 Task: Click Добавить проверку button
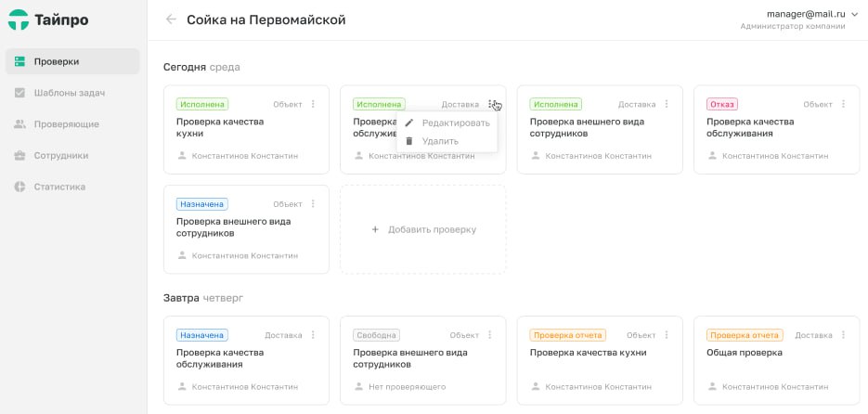(x=423, y=229)
